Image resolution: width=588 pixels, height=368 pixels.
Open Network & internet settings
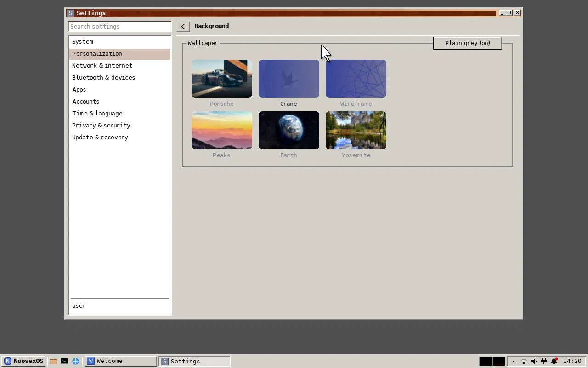click(x=120, y=66)
